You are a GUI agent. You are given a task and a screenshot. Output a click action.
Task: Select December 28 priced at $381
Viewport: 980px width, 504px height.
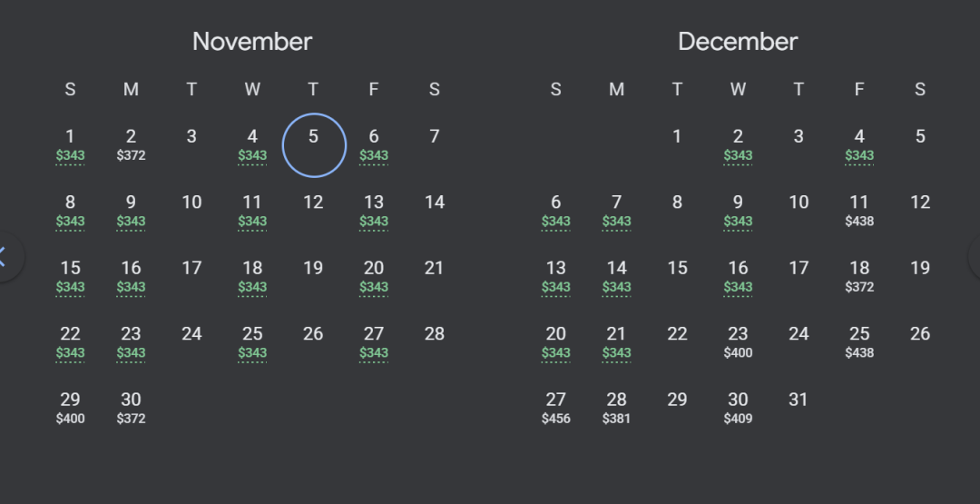point(616,409)
